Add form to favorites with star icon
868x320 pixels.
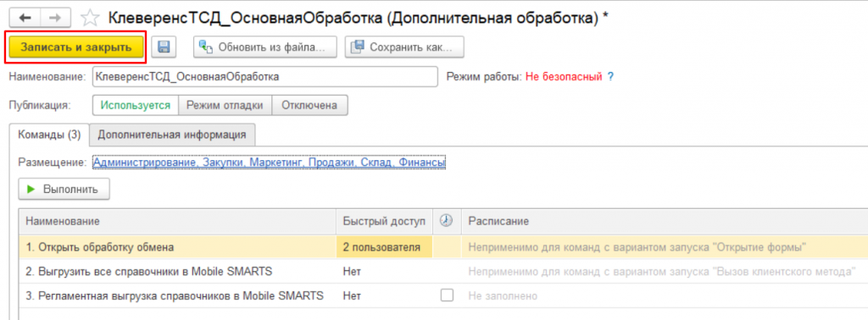point(89,19)
